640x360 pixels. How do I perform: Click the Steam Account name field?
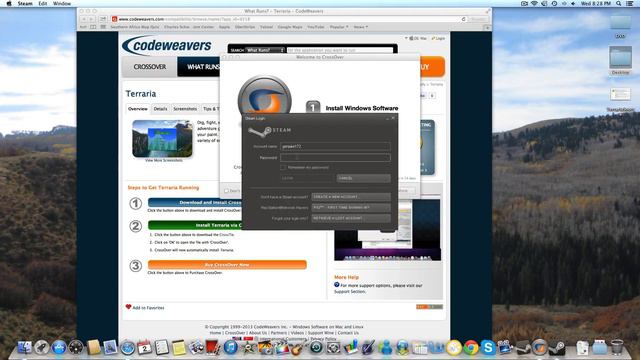pos(335,146)
